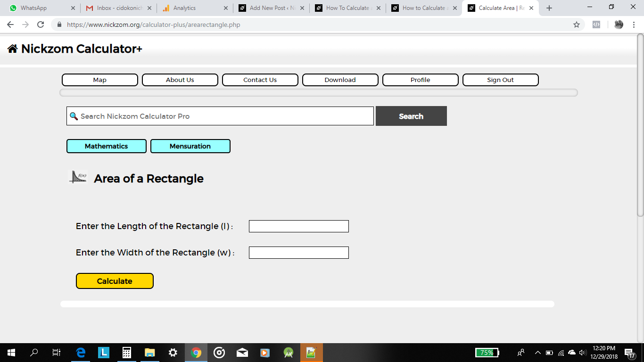Open the Action Center notifications icon
The width and height of the screenshot is (644, 362).
(629, 353)
